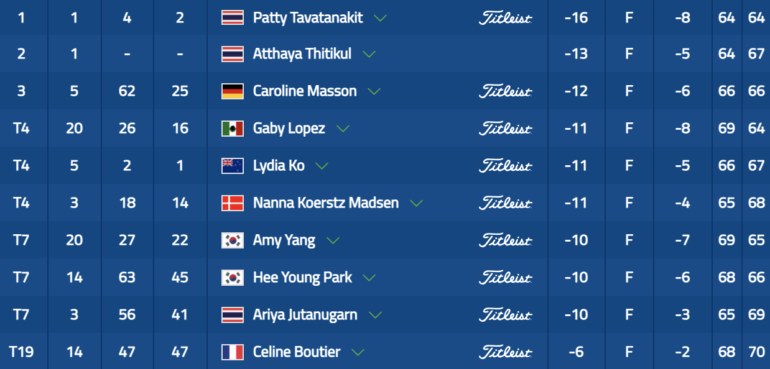The image size is (770, 369).
Task: Click Amy Yang's total score -10
Action: pyautogui.click(x=576, y=240)
